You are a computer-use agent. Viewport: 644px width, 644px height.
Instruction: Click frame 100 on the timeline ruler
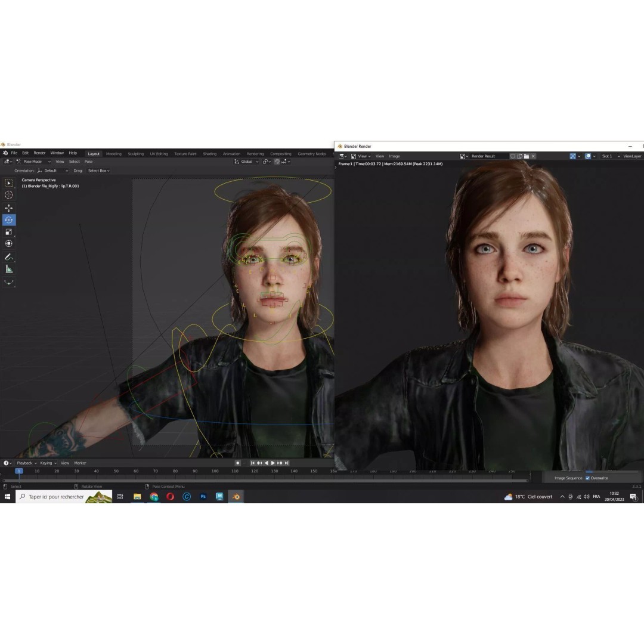pyautogui.click(x=215, y=471)
